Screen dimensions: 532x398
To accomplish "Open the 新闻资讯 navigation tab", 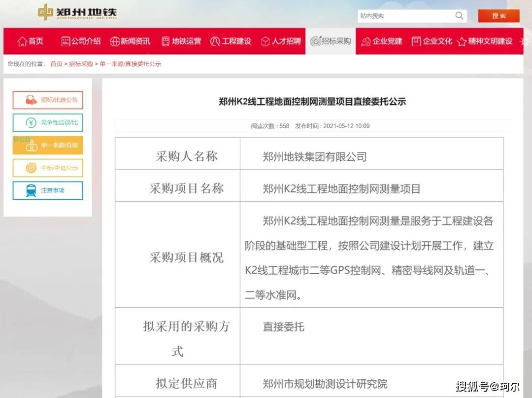I will [130, 41].
